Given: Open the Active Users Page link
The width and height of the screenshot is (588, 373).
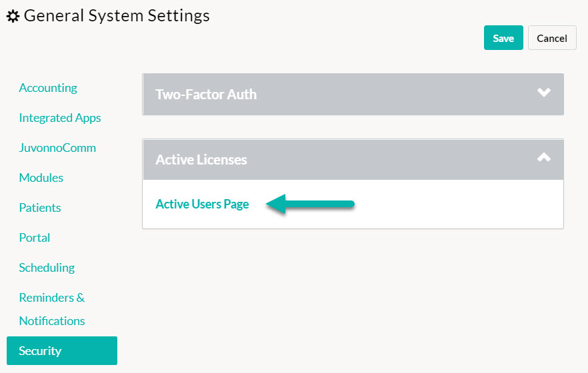Looking at the screenshot, I should tap(202, 204).
